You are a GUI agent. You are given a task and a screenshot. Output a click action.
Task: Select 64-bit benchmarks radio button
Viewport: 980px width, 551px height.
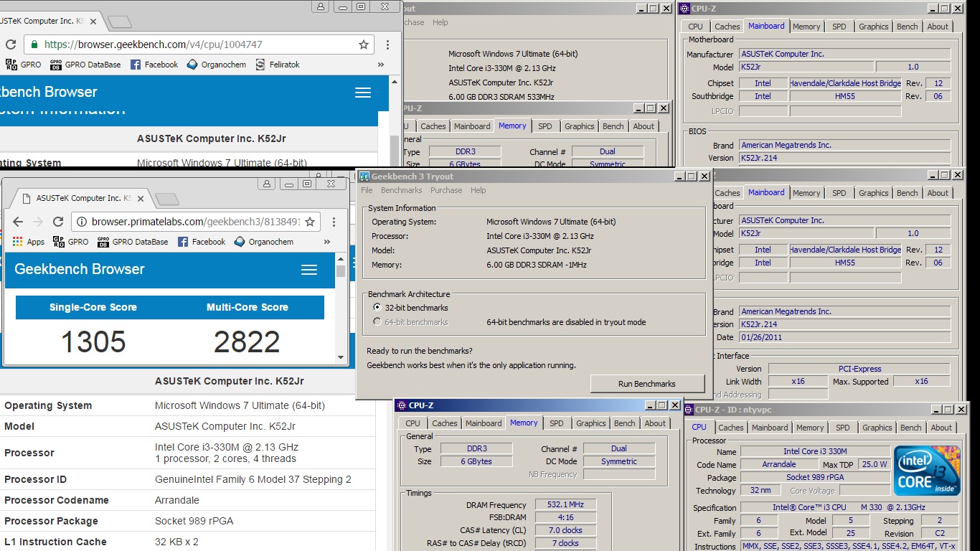click(x=377, y=322)
